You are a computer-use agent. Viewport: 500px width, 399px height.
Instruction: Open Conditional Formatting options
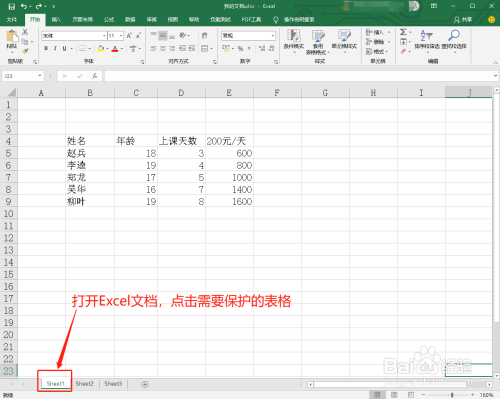(294, 42)
